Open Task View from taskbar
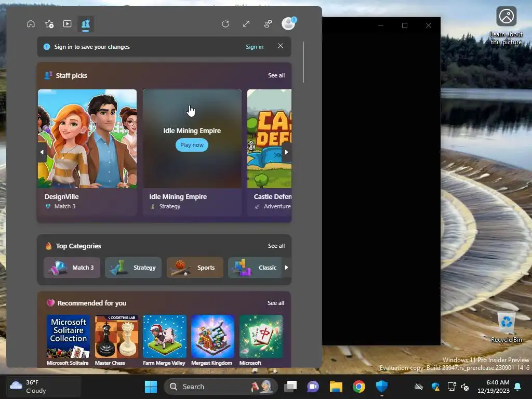This screenshot has height=399, width=532. click(290, 387)
